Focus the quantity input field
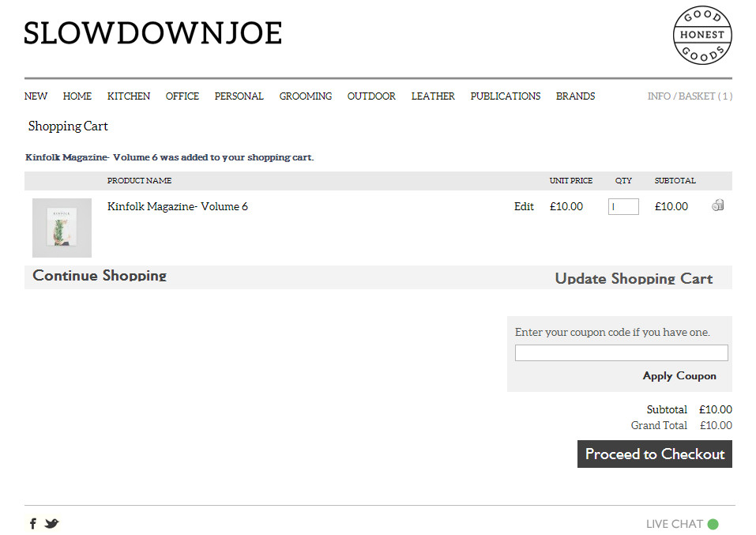The width and height of the screenshot is (756, 535). [623, 206]
